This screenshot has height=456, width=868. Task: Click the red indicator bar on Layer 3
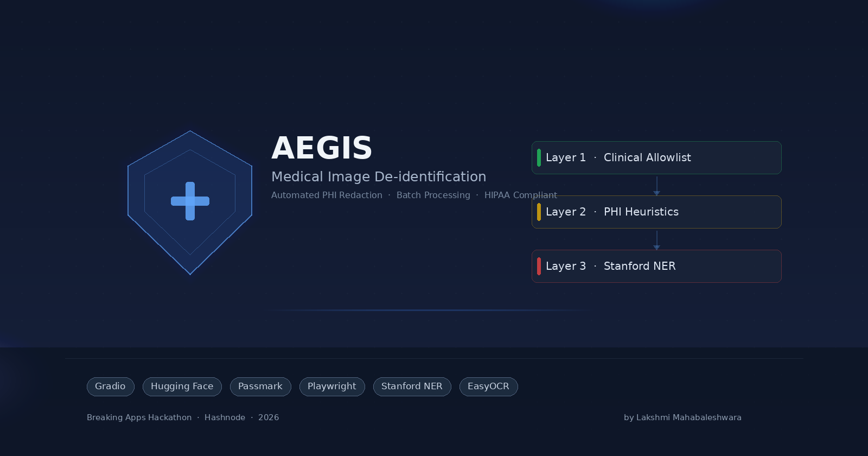539,266
